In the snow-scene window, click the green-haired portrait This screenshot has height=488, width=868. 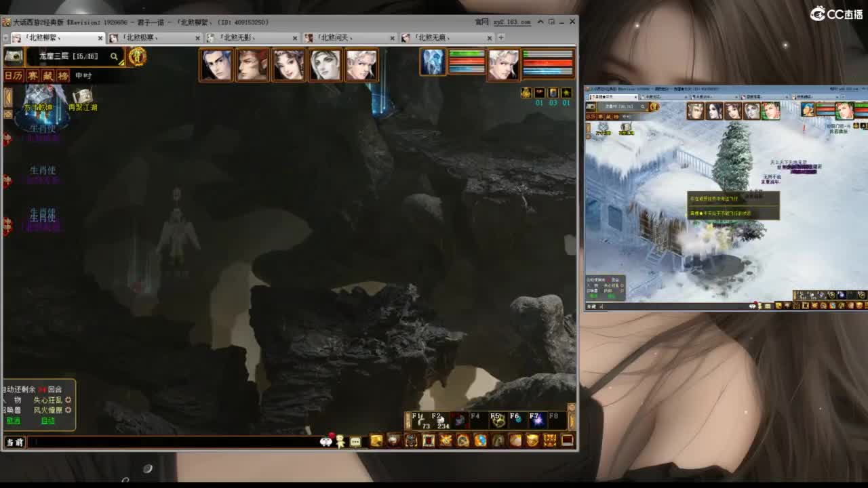pos(770,110)
